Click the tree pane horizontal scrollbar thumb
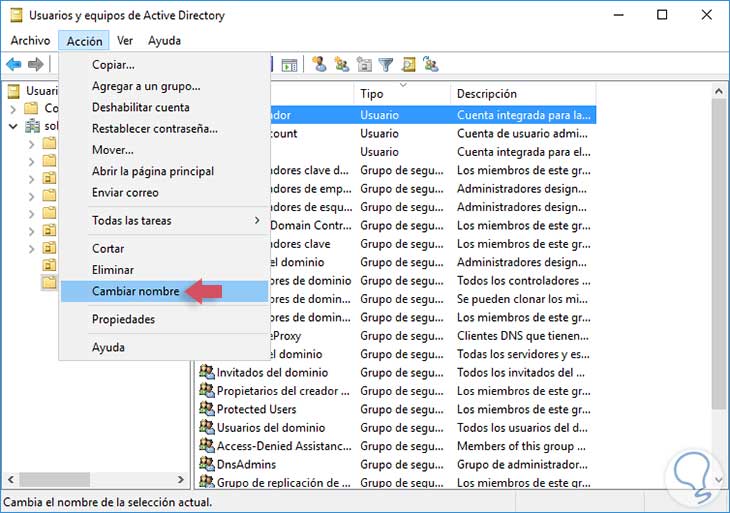Viewport: 730px width, 513px height. 54,479
